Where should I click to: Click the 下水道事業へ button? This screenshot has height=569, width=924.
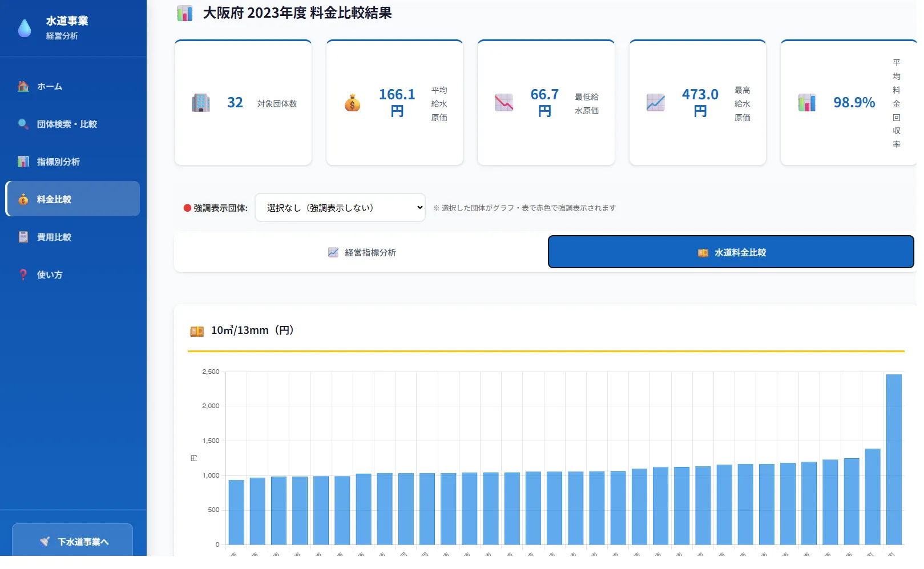click(72, 540)
